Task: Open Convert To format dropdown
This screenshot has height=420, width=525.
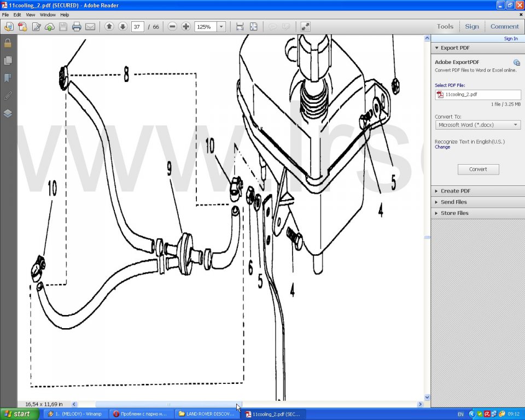Action: tap(477, 125)
